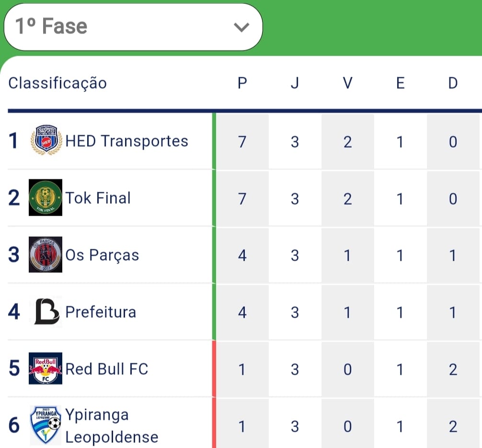
Task: Click the Classificação table header
Action: pyautogui.click(x=57, y=82)
